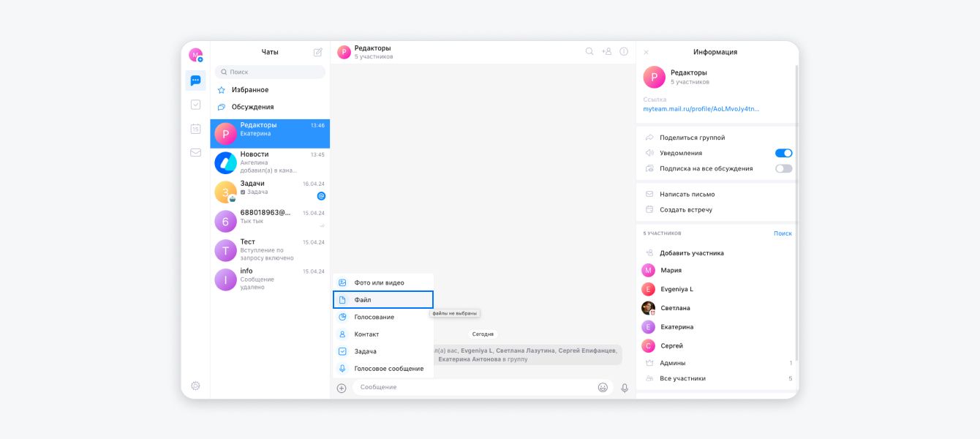The height and width of the screenshot is (439, 980).
Task: Select Файл from the attachment menu
Action: pyautogui.click(x=383, y=300)
